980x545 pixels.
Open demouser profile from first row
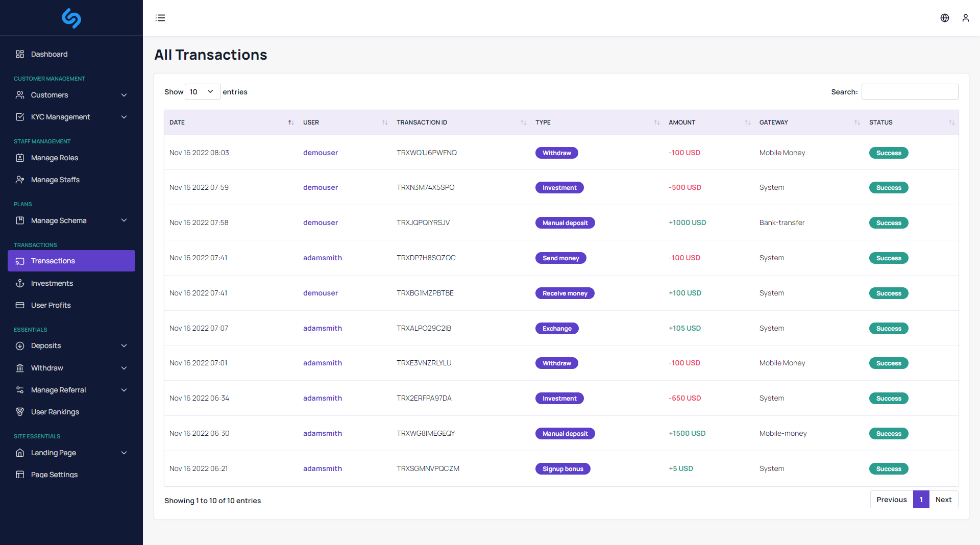(320, 153)
